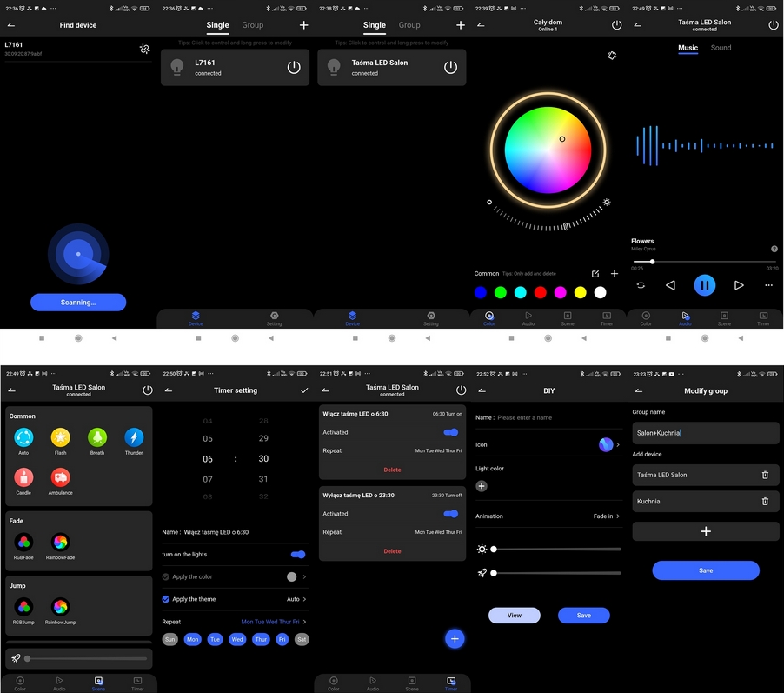784x693 pixels.
Task: Select the 'Apply the color' radio option
Action: coord(167,576)
